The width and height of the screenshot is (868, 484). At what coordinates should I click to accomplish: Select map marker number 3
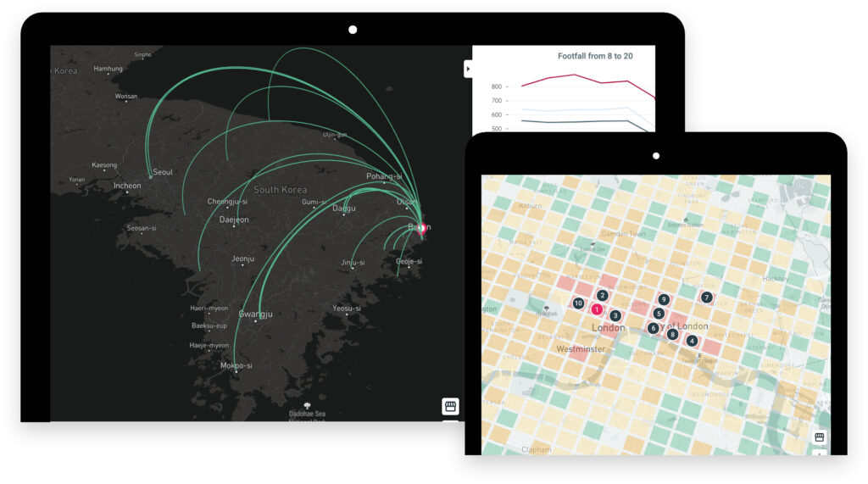pos(615,315)
